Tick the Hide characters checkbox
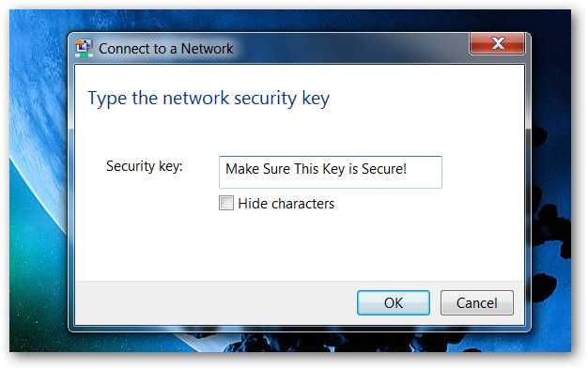The width and height of the screenshot is (588, 369). 226,203
